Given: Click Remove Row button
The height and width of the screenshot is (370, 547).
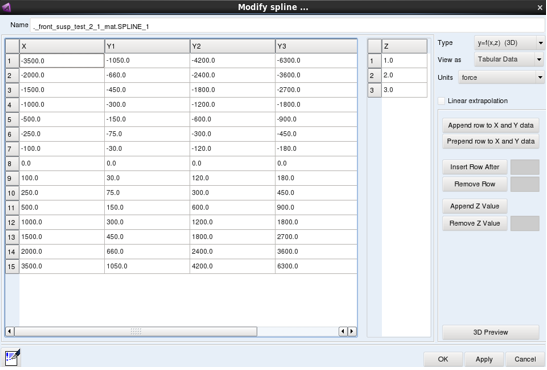Looking at the screenshot, I should (x=474, y=184).
